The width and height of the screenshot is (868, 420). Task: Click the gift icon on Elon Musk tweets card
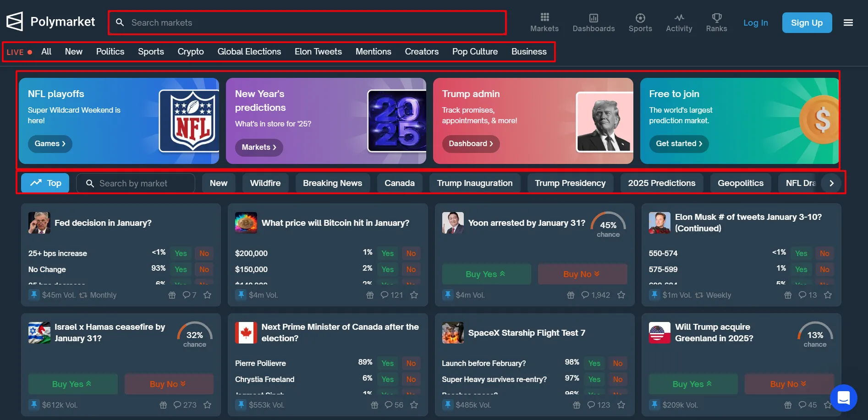click(x=788, y=295)
